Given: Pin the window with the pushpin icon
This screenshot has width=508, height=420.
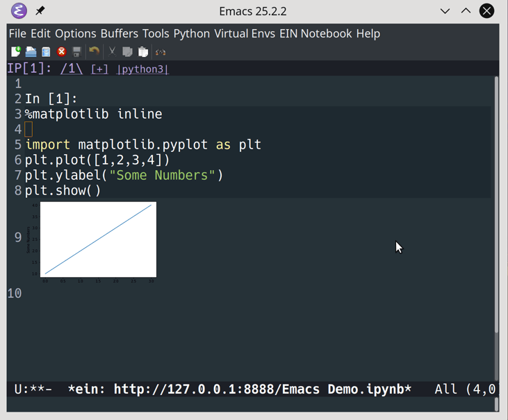Looking at the screenshot, I should [40, 11].
